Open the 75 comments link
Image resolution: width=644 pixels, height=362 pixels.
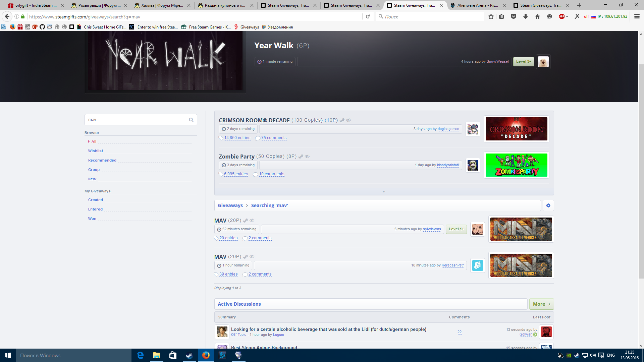coord(274,138)
